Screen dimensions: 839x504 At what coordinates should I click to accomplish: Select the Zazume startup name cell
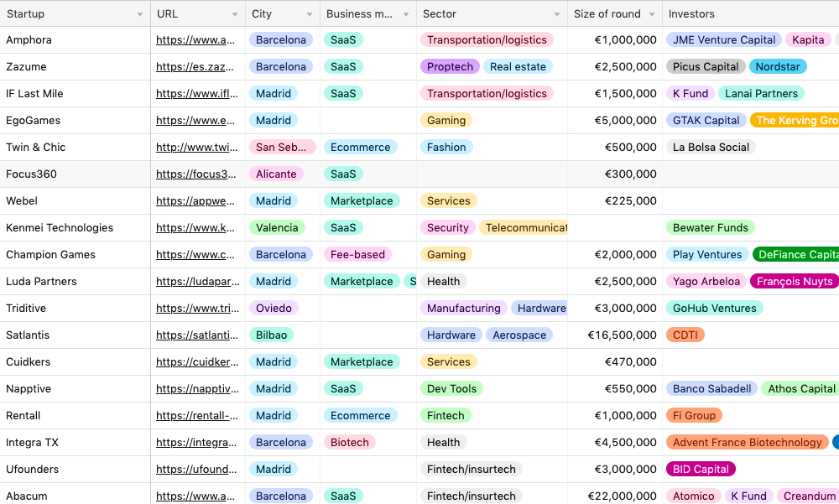click(x=75, y=67)
